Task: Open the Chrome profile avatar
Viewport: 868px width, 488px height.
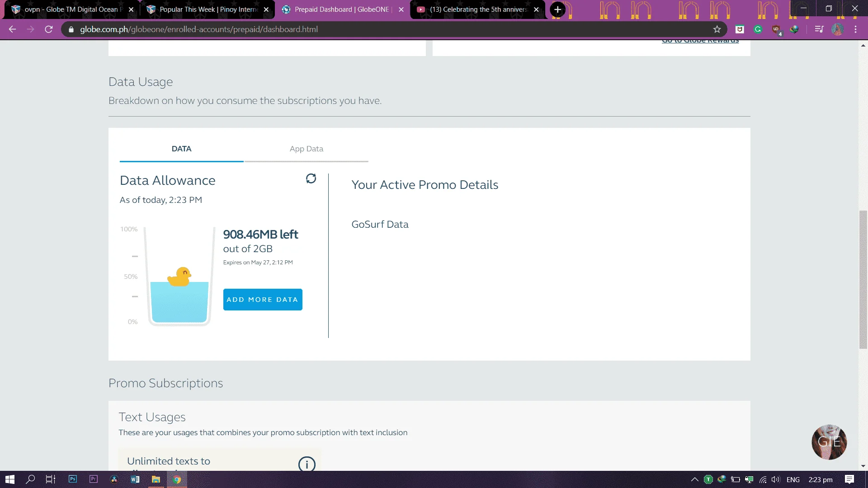Action: [837, 29]
